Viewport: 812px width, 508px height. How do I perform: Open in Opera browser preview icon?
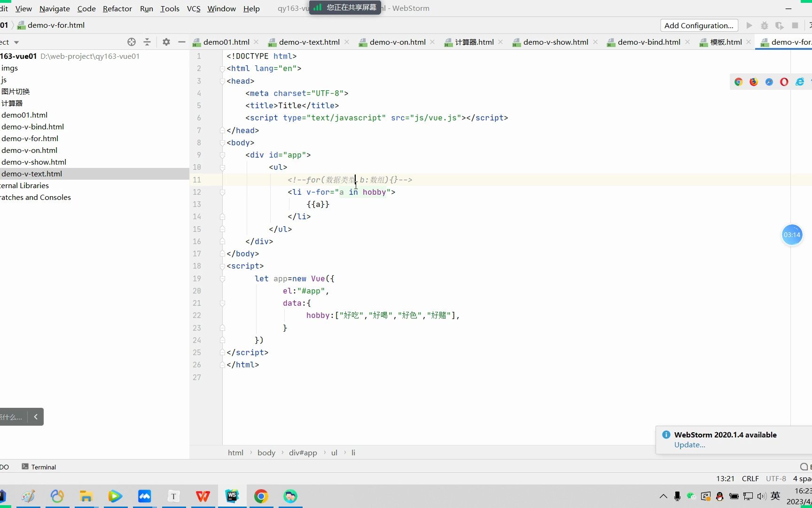coord(784,82)
